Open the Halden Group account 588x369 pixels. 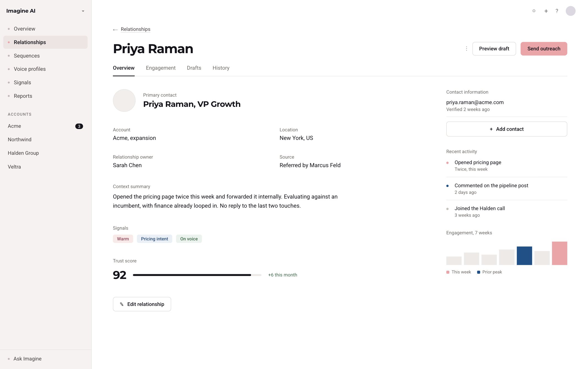pyautogui.click(x=45, y=153)
